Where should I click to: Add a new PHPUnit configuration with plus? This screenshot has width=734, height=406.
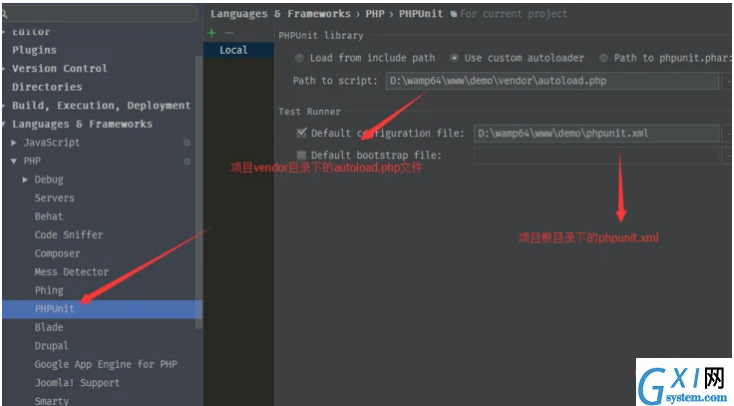212,33
